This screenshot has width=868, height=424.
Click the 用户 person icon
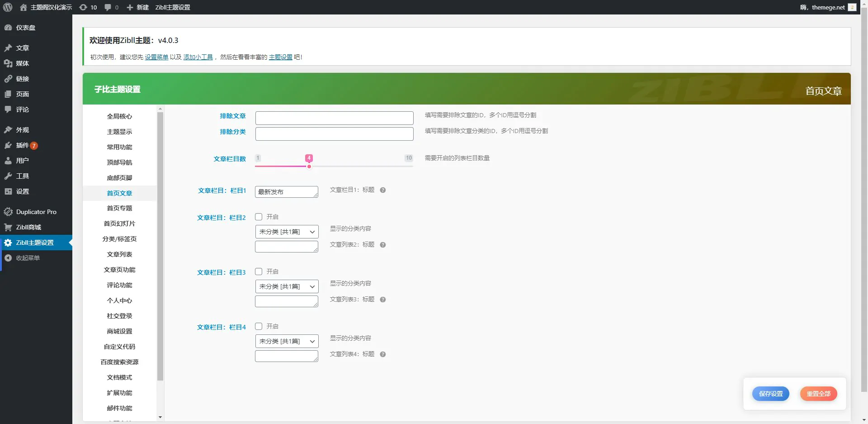tap(8, 161)
